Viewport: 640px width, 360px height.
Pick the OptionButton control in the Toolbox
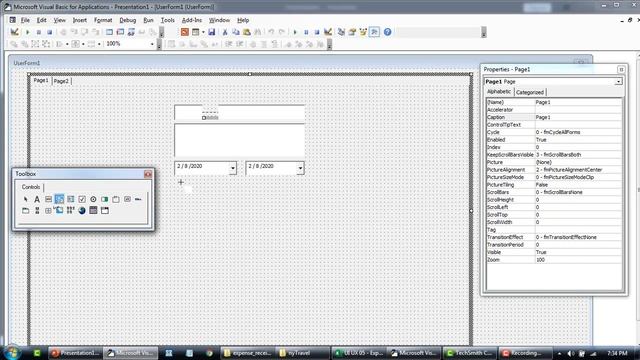click(x=93, y=199)
